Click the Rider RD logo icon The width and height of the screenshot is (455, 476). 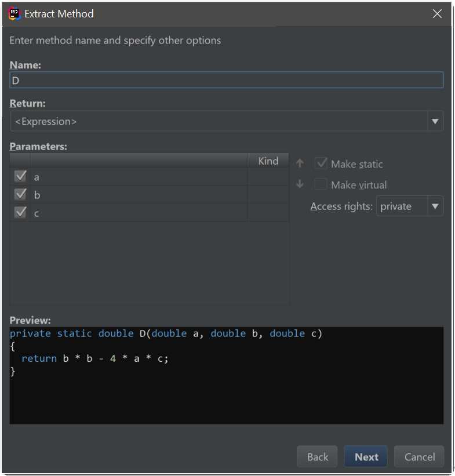click(x=14, y=14)
